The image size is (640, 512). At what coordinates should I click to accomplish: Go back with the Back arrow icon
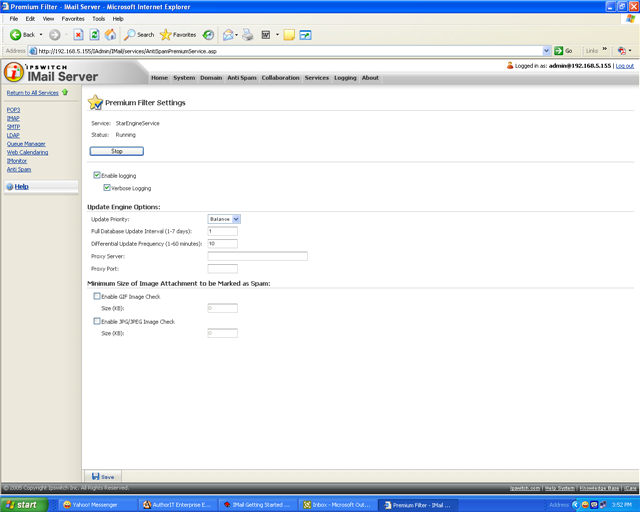click(x=16, y=35)
